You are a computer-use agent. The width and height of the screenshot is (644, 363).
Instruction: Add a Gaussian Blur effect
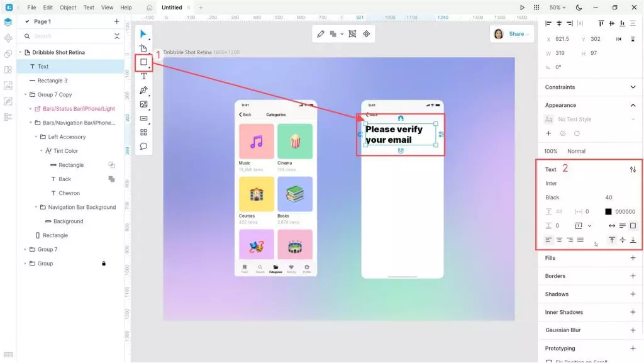[x=633, y=330]
